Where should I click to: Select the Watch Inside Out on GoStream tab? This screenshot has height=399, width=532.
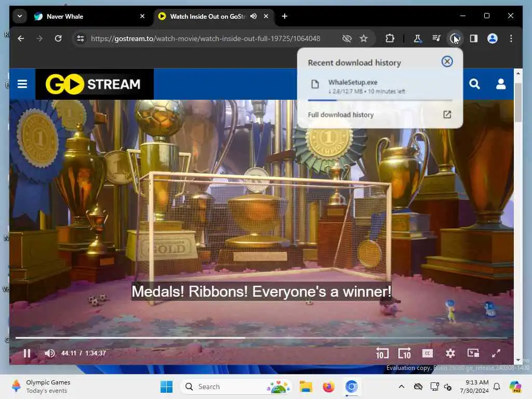click(215, 16)
